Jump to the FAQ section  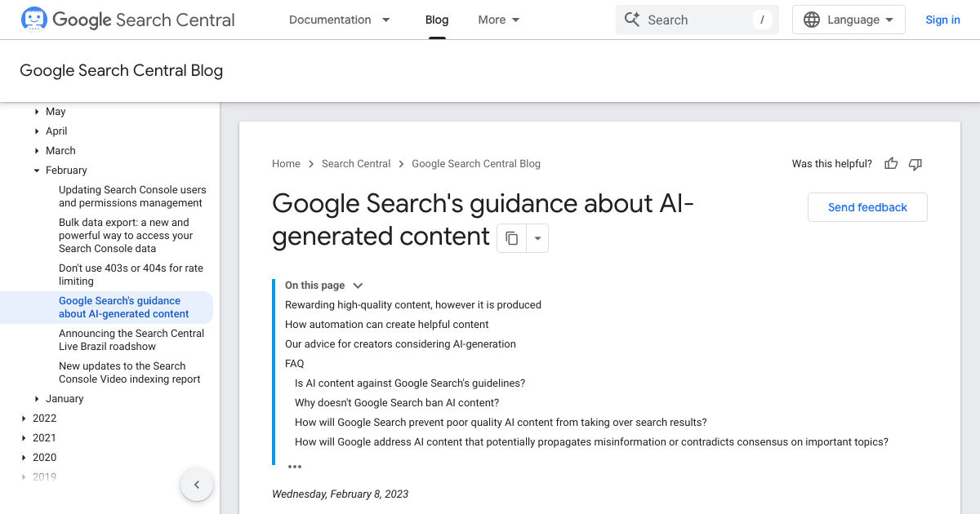295,364
